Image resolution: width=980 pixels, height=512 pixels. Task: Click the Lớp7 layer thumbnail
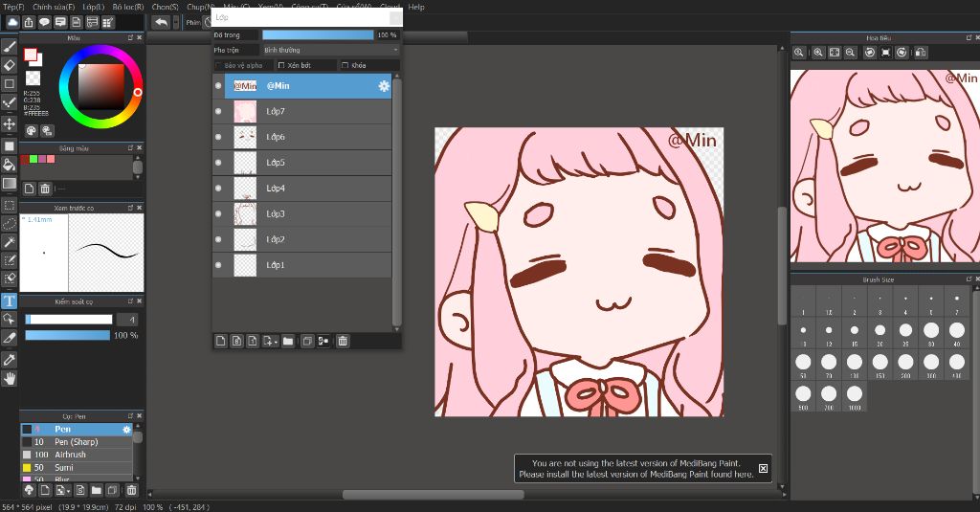245,111
